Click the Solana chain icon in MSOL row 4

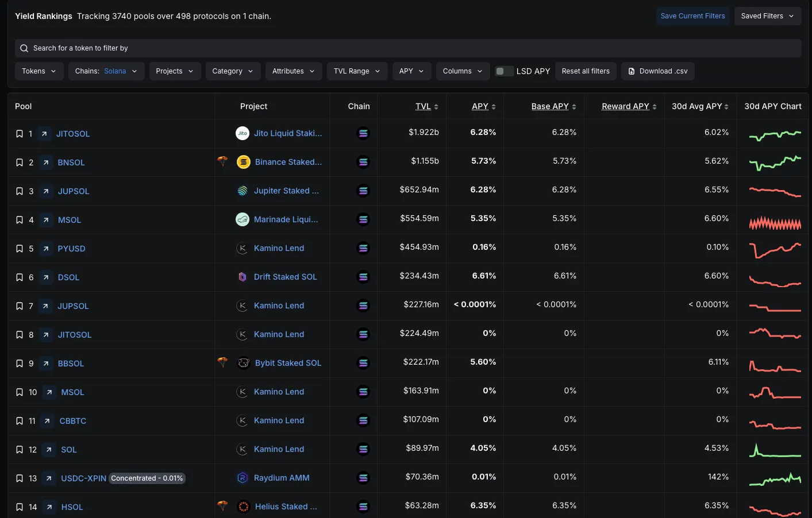363,219
